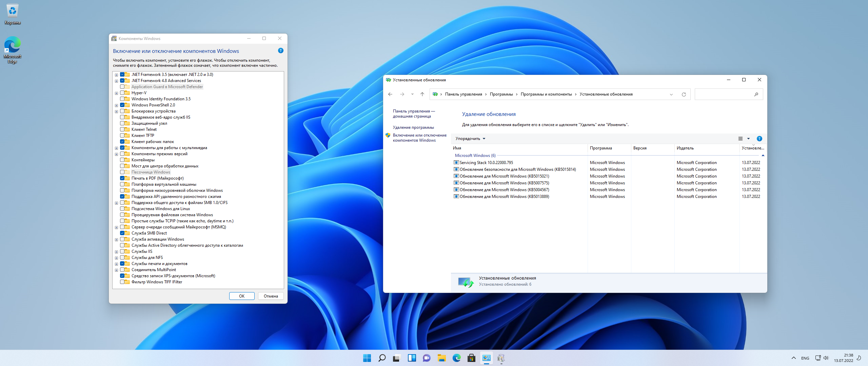Click Отмена in Компоненты Windows dialog

(x=271, y=296)
